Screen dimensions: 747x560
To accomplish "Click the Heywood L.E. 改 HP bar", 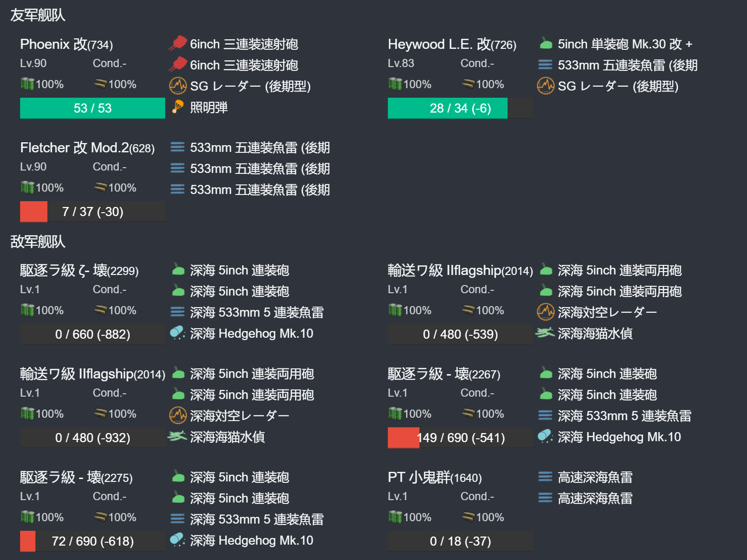I will pyautogui.click(x=448, y=108).
